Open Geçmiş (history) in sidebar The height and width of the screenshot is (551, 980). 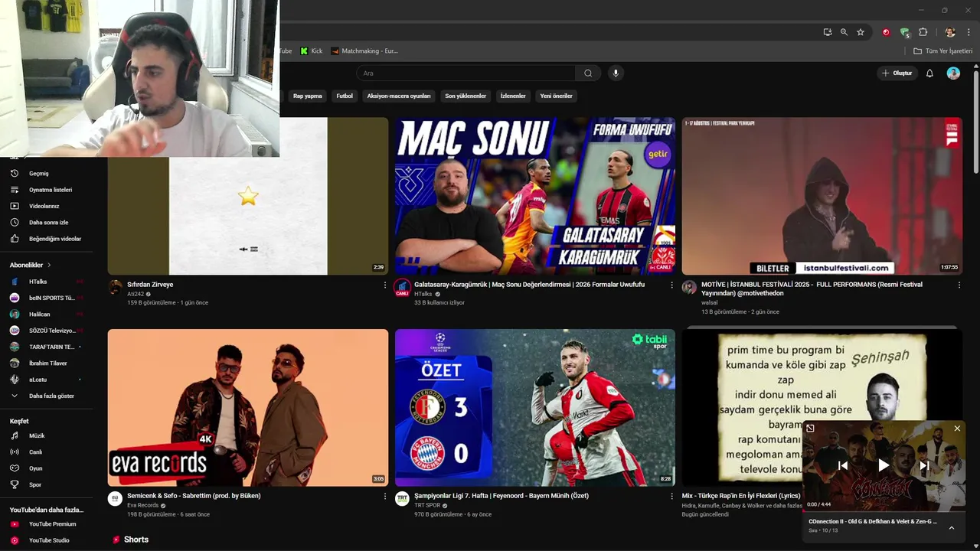pos(38,174)
